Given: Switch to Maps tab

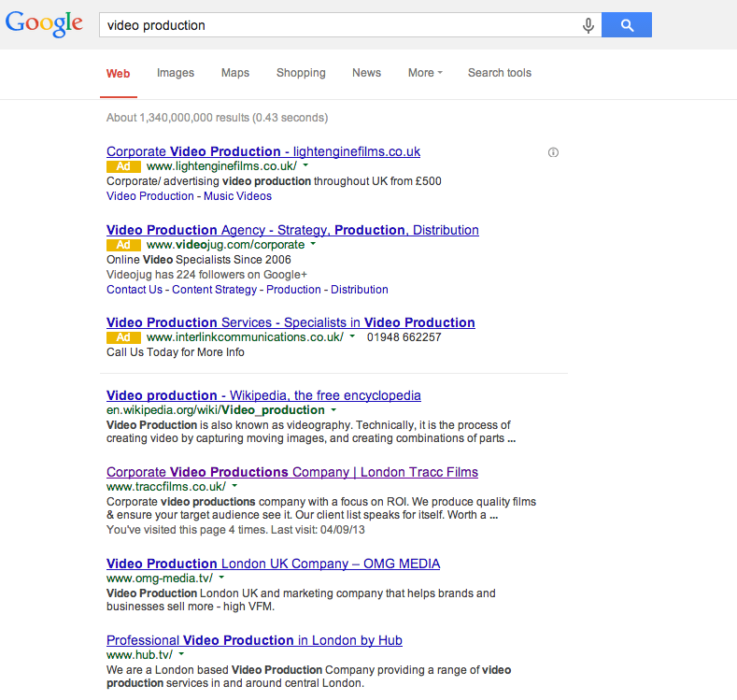Looking at the screenshot, I should pos(235,73).
